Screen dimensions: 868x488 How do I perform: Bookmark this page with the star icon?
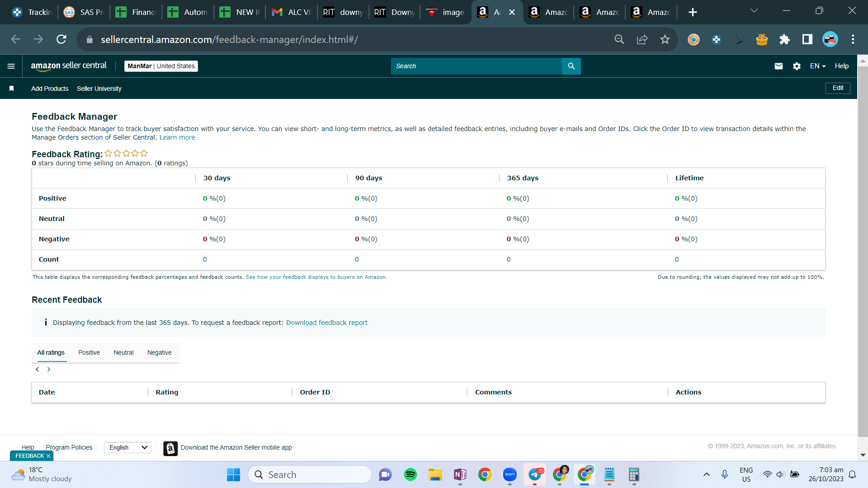(665, 39)
